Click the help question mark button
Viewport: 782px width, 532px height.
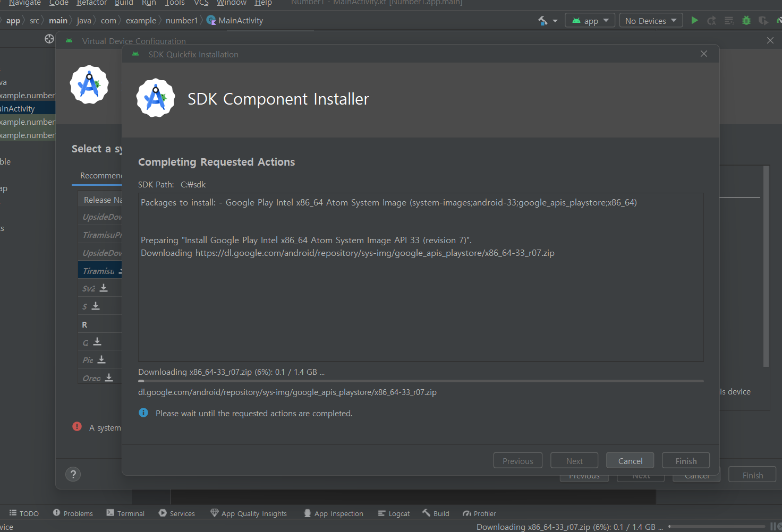pyautogui.click(x=73, y=474)
